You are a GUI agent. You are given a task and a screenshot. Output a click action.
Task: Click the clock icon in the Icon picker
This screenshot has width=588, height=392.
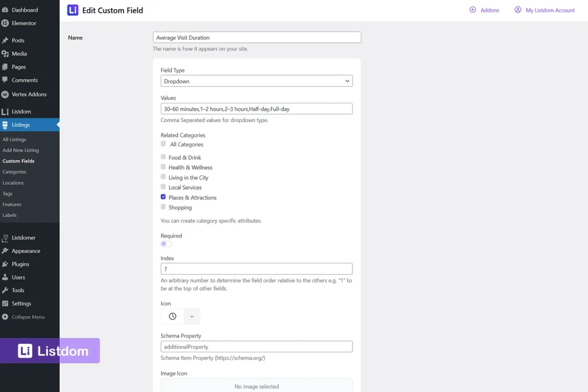tap(172, 316)
